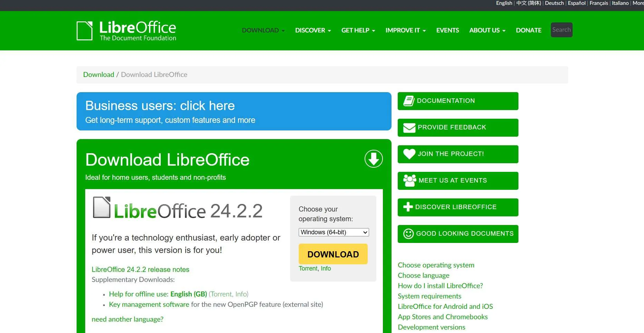Screen dimensions: 644x333
Task: Click Torrent link below the DOWNLOAD button
Action: [x=308, y=268]
